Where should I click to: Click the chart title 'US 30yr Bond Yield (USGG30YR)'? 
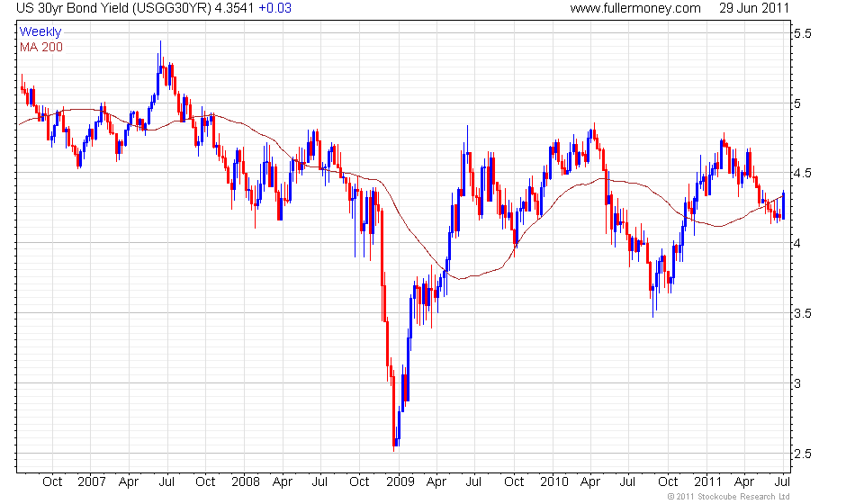coord(113,8)
